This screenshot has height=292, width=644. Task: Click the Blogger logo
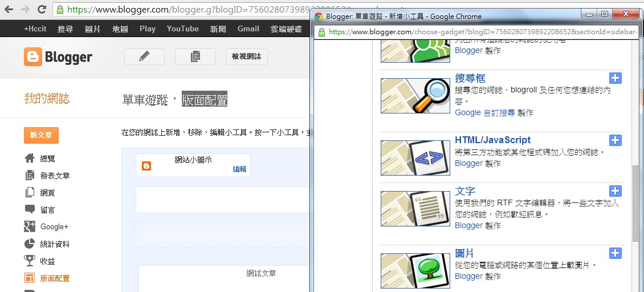click(x=58, y=57)
